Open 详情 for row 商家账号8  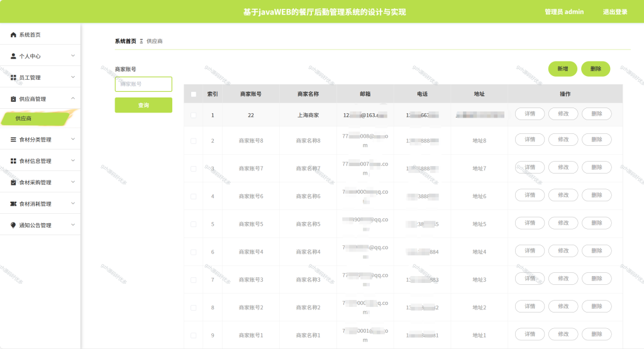tap(530, 140)
